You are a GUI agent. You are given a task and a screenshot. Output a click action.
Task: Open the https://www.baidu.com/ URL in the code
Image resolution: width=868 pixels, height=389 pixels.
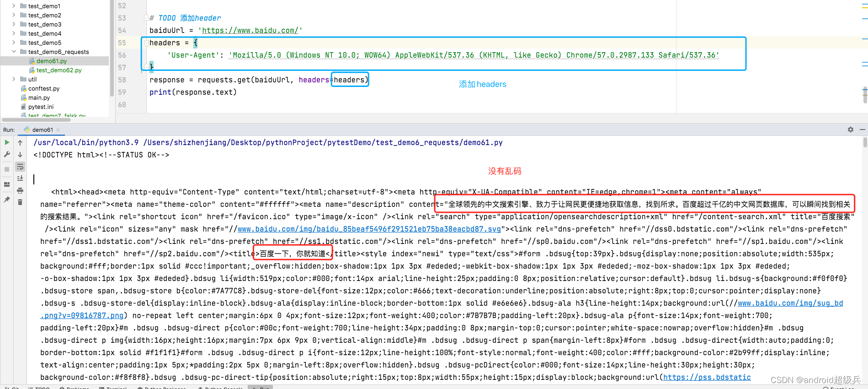[x=250, y=30]
